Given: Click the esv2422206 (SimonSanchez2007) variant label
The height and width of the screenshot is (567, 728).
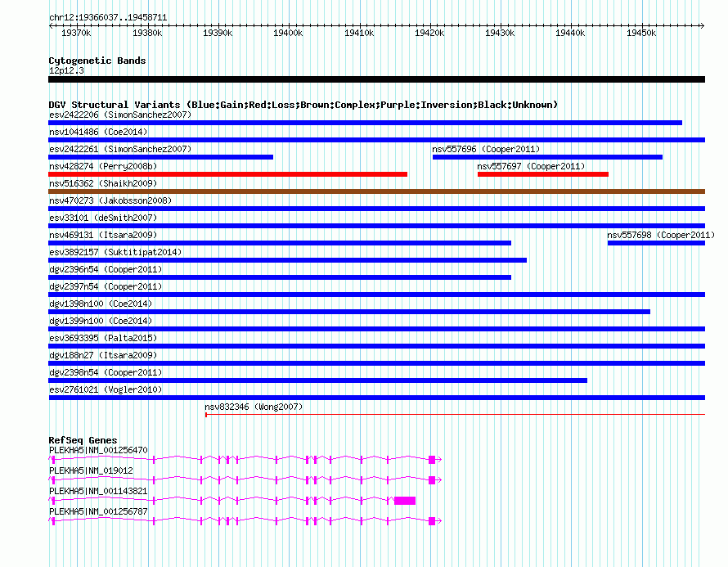Looking at the screenshot, I should tap(120, 115).
